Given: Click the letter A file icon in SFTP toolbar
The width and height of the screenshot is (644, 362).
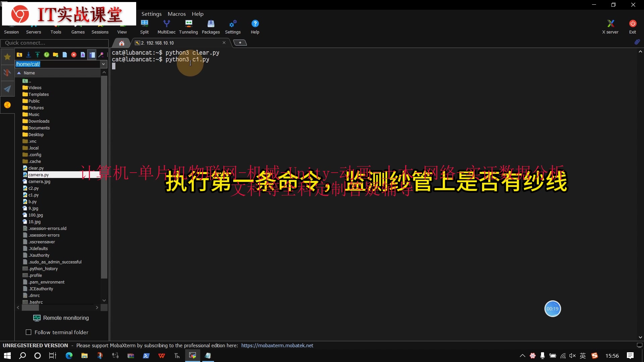Looking at the screenshot, I should (83, 55).
